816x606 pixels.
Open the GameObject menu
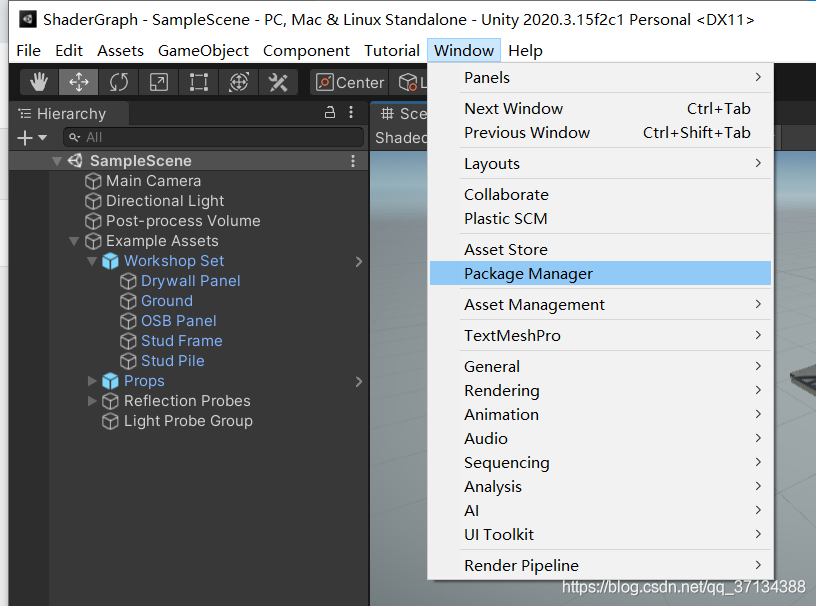(x=203, y=50)
